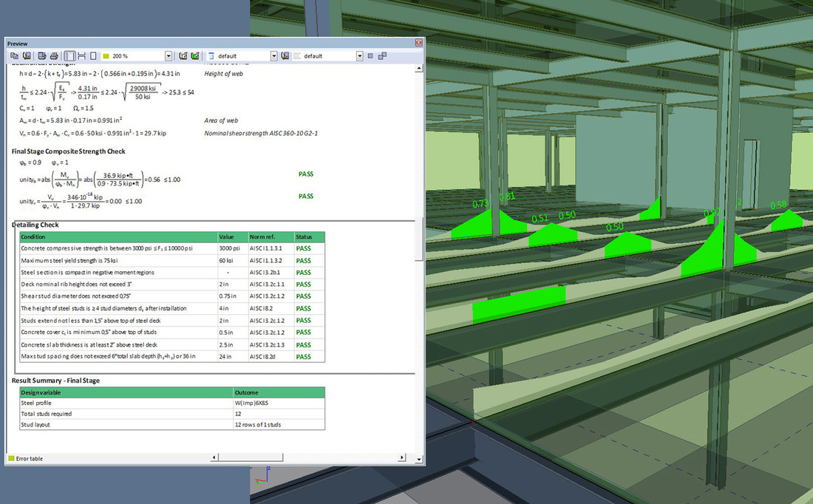This screenshot has height=504, width=813.
Task: Close the Preview window
Action: [419, 43]
